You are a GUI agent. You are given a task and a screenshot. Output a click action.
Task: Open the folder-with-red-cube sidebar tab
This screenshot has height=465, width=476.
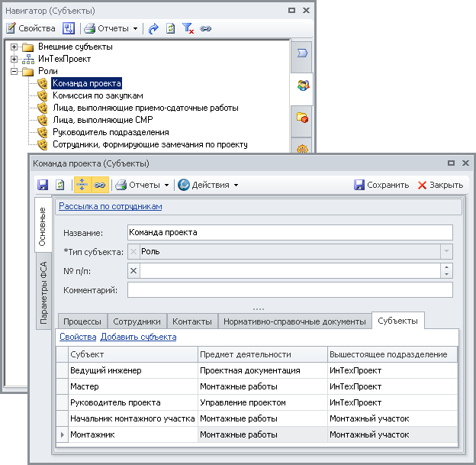(x=302, y=117)
